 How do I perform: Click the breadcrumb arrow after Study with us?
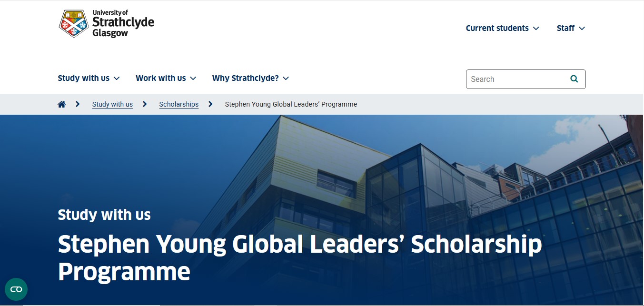point(145,104)
